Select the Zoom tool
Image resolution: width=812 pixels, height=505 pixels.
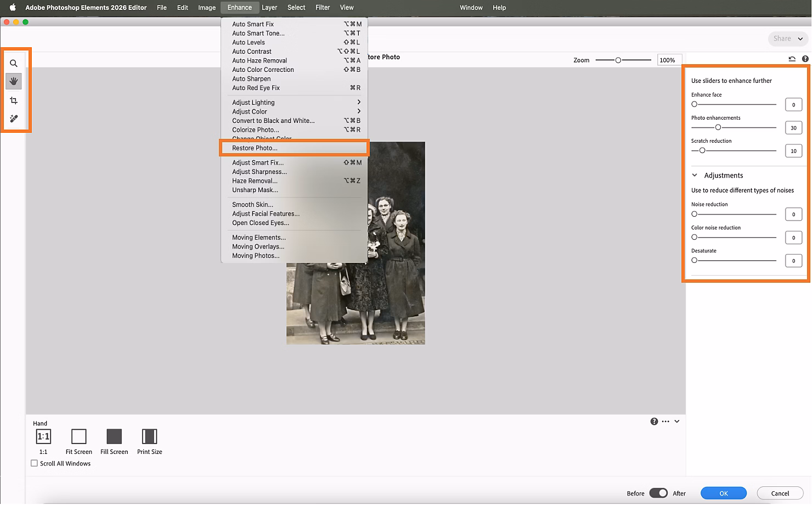14,63
